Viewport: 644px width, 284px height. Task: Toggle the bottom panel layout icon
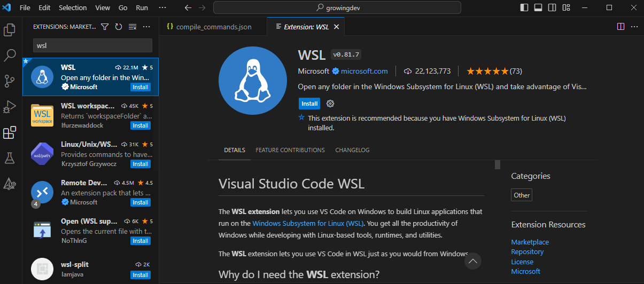click(x=538, y=7)
